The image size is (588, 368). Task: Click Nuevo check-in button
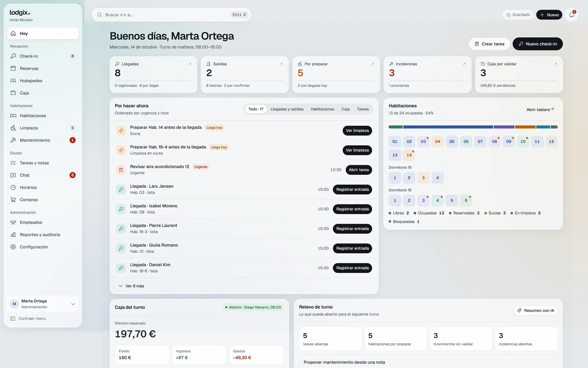(x=538, y=44)
